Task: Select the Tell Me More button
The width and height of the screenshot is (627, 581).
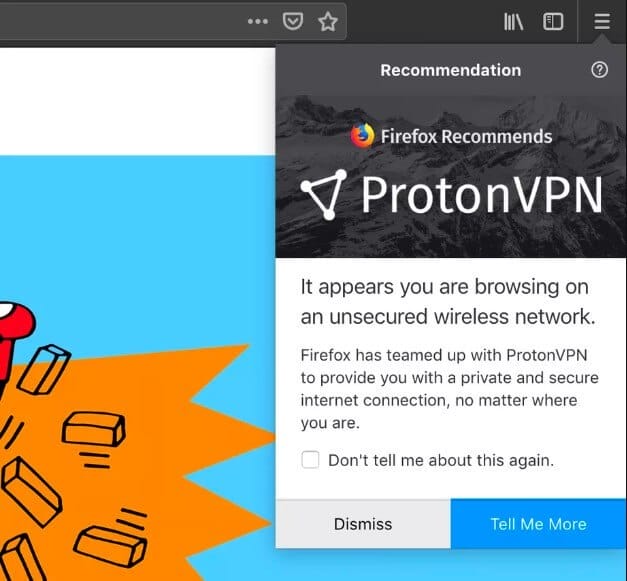Action: [x=538, y=524]
